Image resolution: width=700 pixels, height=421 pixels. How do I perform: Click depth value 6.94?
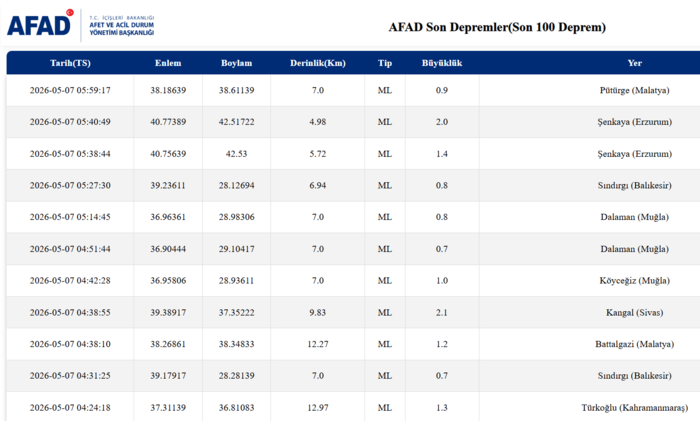pos(318,185)
